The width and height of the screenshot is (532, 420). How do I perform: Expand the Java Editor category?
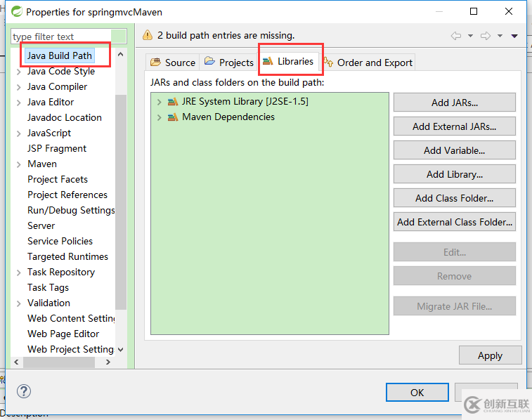point(19,103)
